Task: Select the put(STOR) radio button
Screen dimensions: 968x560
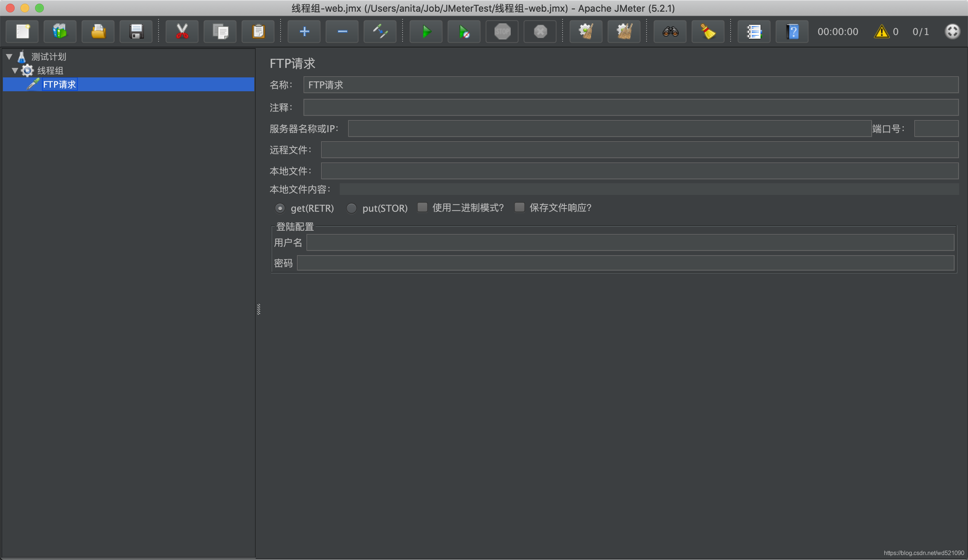Action: 351,208
